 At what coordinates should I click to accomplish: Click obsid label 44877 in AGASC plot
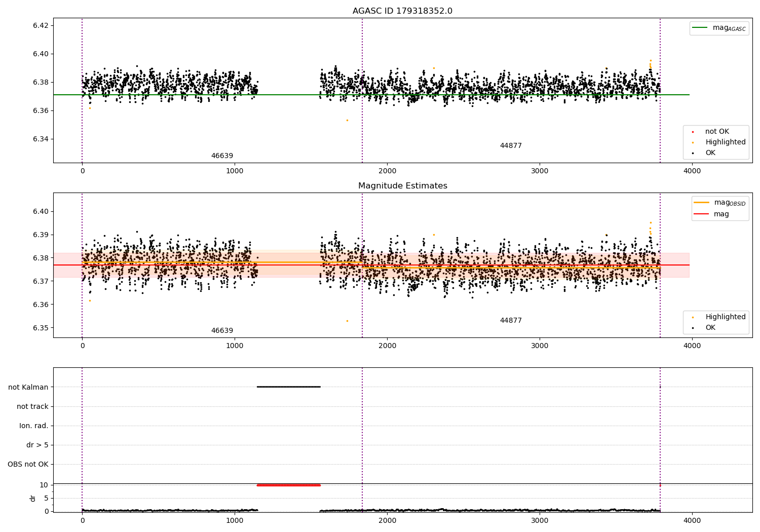point(511,146)
